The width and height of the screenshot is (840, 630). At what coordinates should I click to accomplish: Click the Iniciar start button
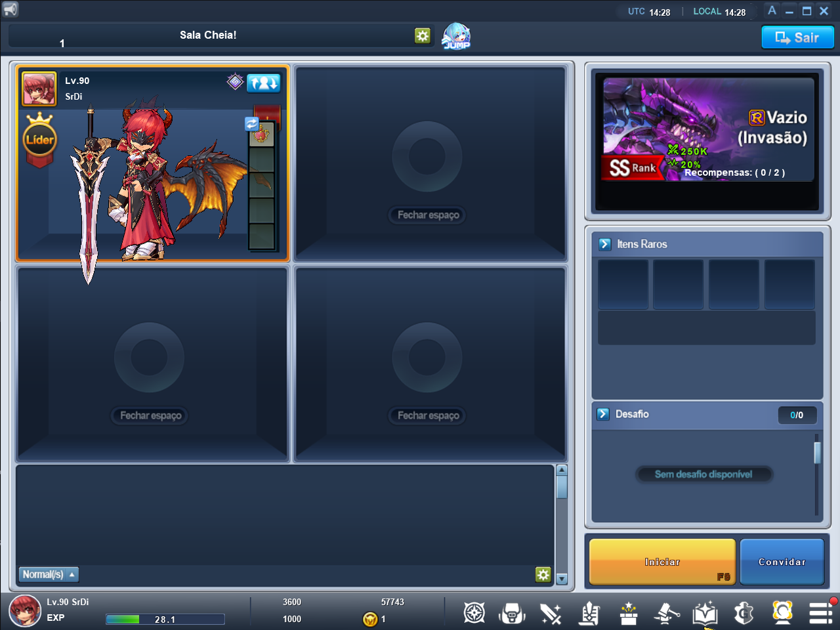pos(663,562)
